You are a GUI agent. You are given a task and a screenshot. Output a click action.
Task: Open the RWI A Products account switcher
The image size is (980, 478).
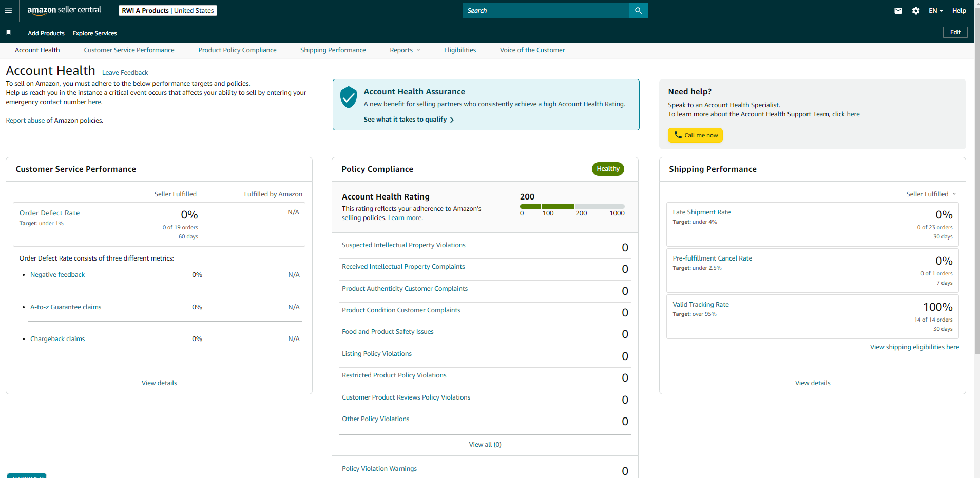[x=168, y=11]
